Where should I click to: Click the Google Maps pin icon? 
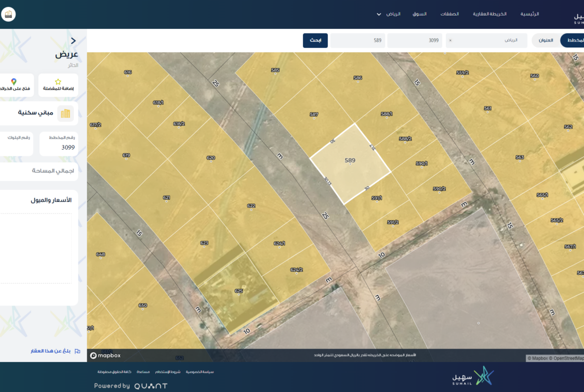(13, 81)
